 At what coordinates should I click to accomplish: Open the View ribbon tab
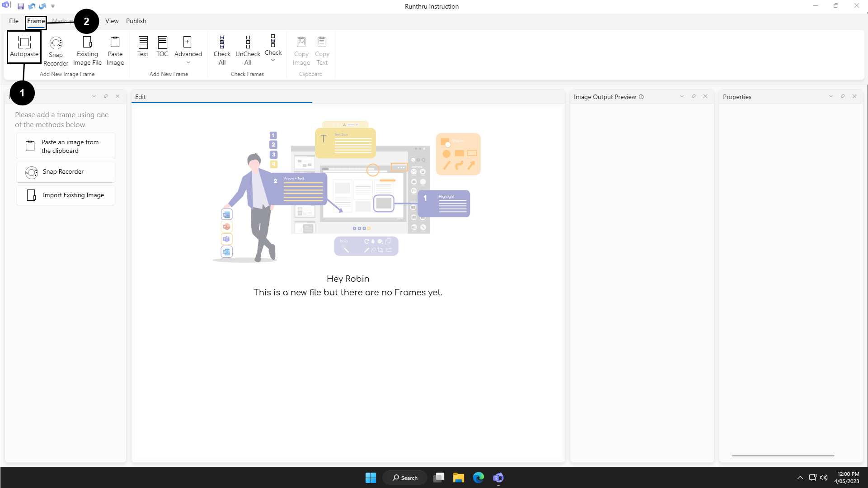[x=112, y=21]
